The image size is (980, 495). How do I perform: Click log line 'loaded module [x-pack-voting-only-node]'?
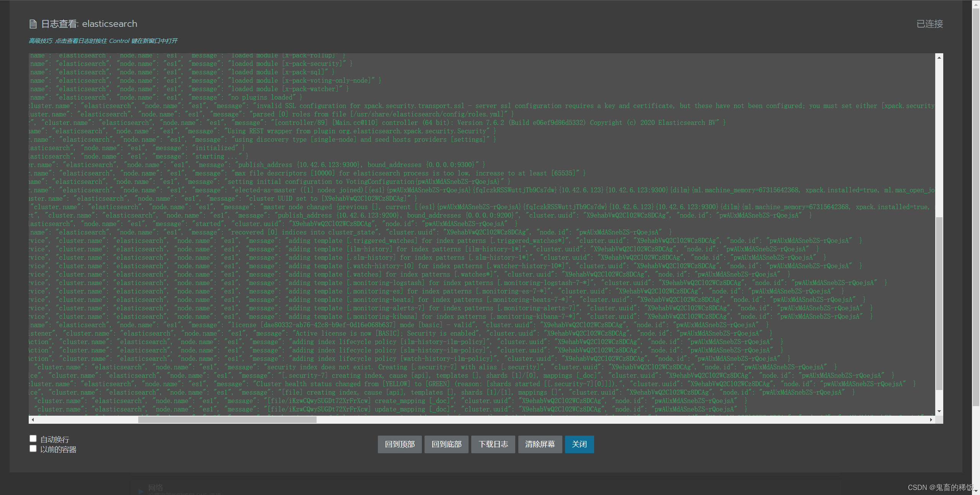(x=206, y=80)
